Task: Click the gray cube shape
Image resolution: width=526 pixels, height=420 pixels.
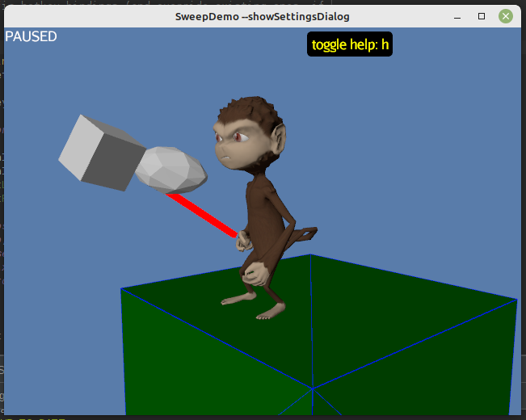Action: 103,153
